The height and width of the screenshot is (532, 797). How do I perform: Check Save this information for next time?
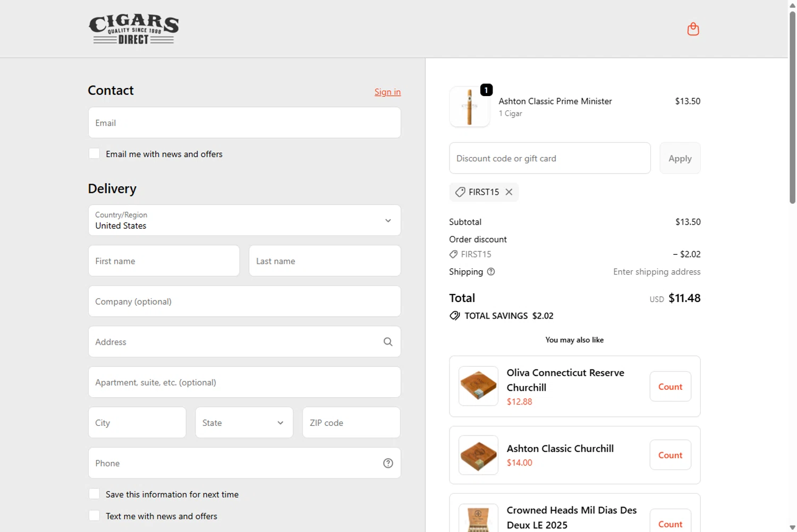pos(94,494)
